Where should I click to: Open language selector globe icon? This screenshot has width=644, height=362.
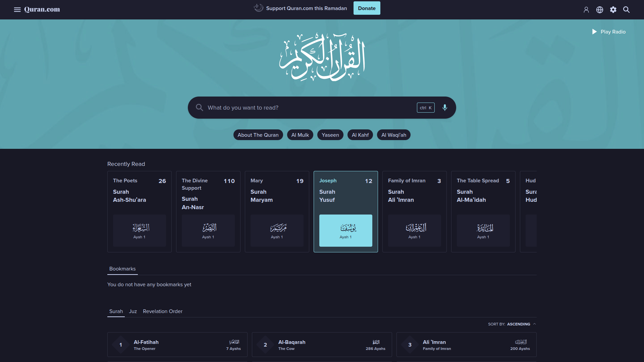[600, 10]
